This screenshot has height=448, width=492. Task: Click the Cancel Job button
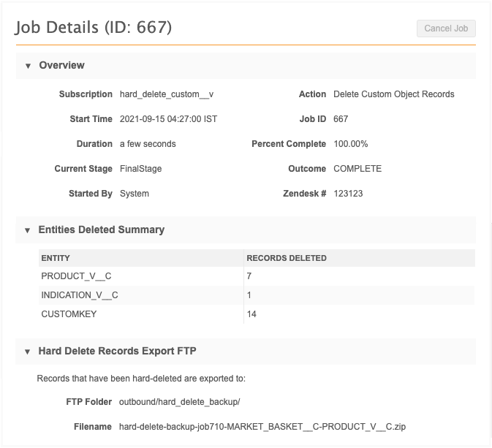(446, 29)
